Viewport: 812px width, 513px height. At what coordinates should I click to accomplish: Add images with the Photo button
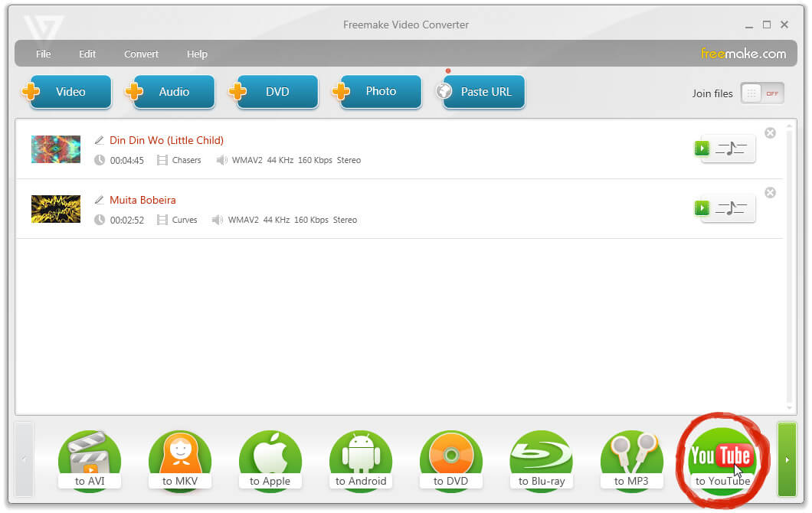(377, 92)
